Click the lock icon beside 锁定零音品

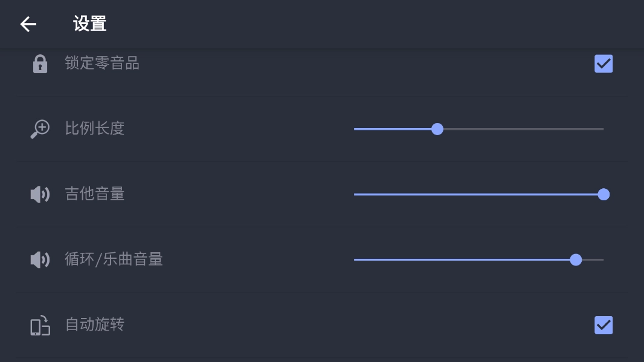coord(40,63)
